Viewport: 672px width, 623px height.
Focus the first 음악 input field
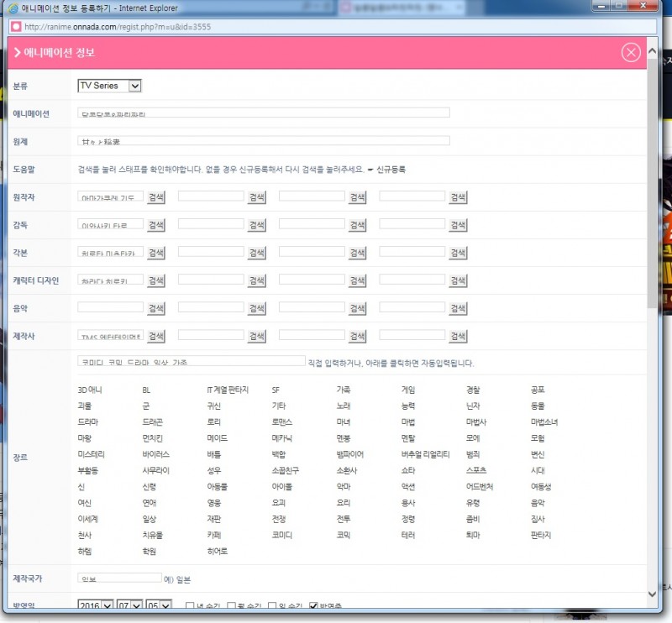click(110, 308)
